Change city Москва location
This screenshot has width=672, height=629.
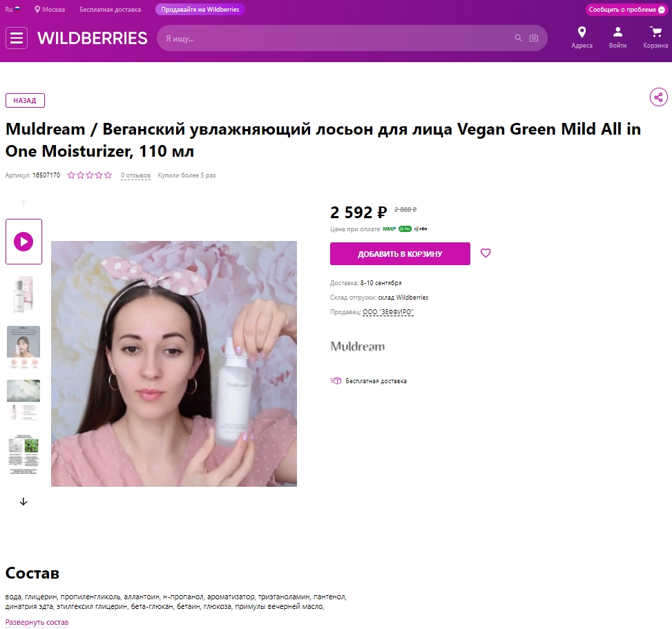point(50,9)
